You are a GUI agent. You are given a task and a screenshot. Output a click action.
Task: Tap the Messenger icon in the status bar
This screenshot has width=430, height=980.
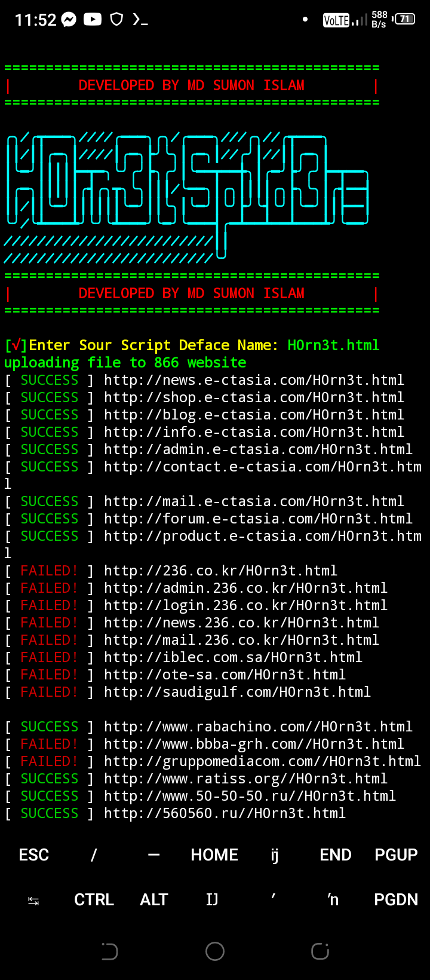click(69, 19)
